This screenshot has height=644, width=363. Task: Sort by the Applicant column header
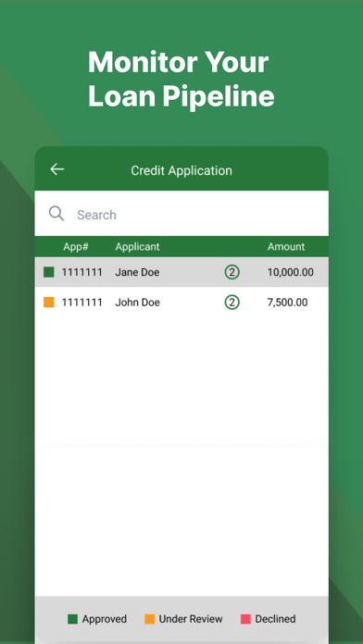pos(137,247)
